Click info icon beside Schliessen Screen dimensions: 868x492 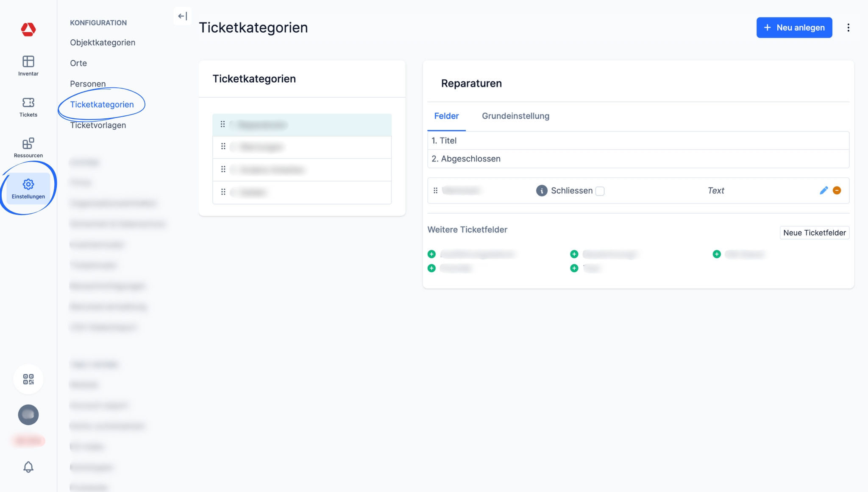click(x=541, y=191)
